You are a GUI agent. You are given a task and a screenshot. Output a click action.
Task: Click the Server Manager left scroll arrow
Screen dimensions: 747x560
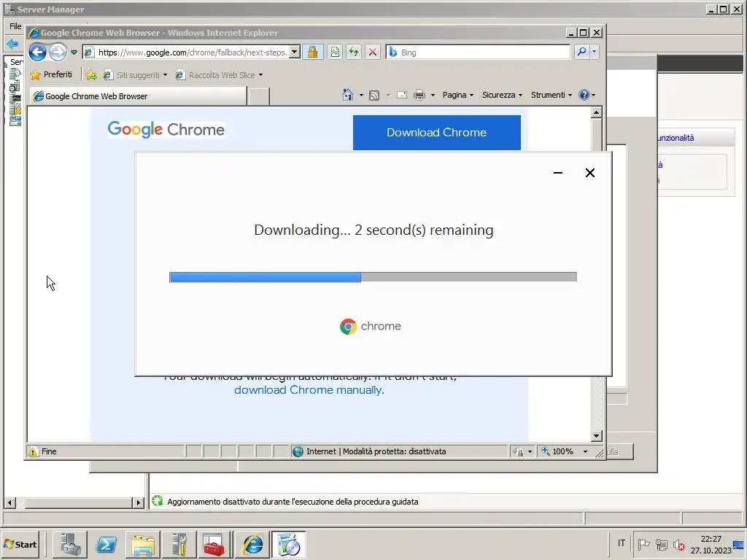tap(9, 502)
